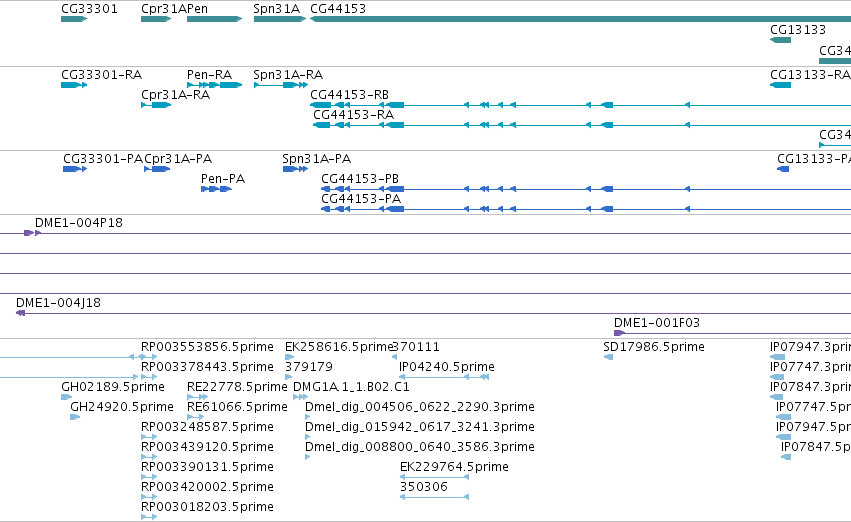Image resolution: width=851 pixels, height=522 pixels.
Task: Click the Pen-RA transcript glyph
Action: click(214, 85)
